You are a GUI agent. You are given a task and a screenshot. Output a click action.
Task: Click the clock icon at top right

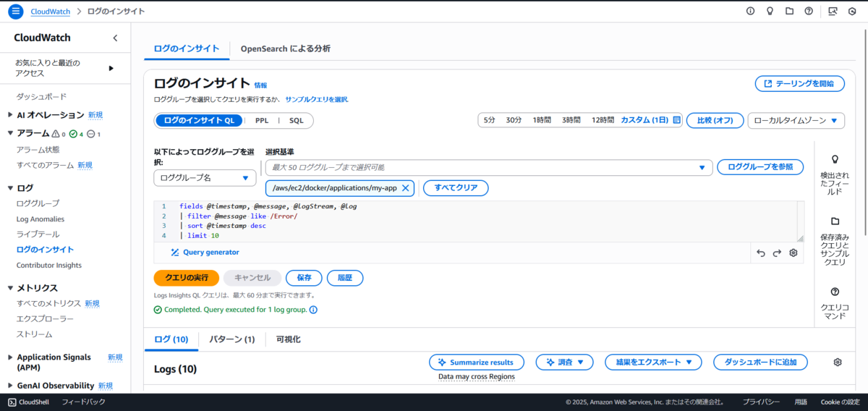pos(852,11)
